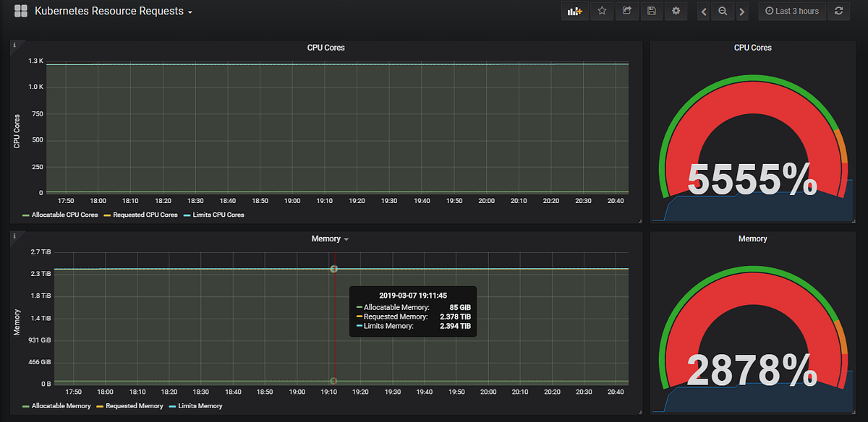Click the zoom out time range icon
The width and height of the screenshot is (868, 422).
pos(723,11)
